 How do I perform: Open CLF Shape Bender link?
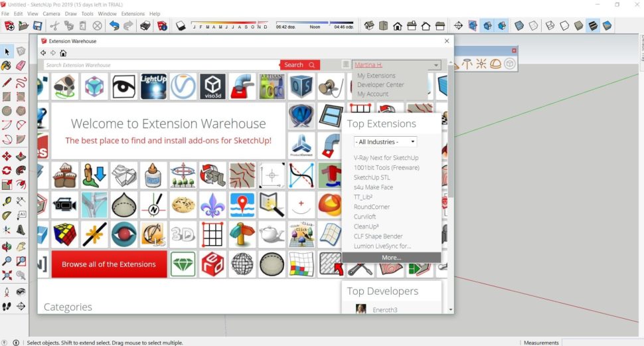tap(378, 236)
